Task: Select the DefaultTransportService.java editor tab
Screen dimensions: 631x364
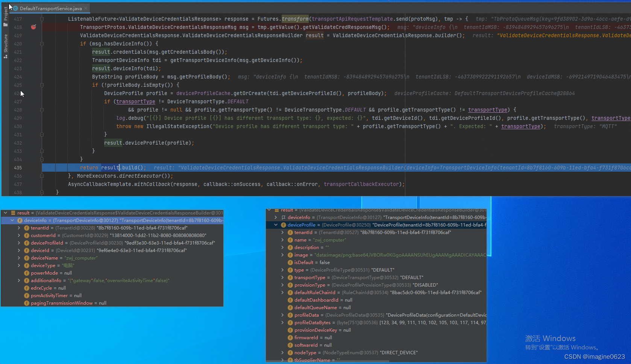Action: (x=51, y=8)
